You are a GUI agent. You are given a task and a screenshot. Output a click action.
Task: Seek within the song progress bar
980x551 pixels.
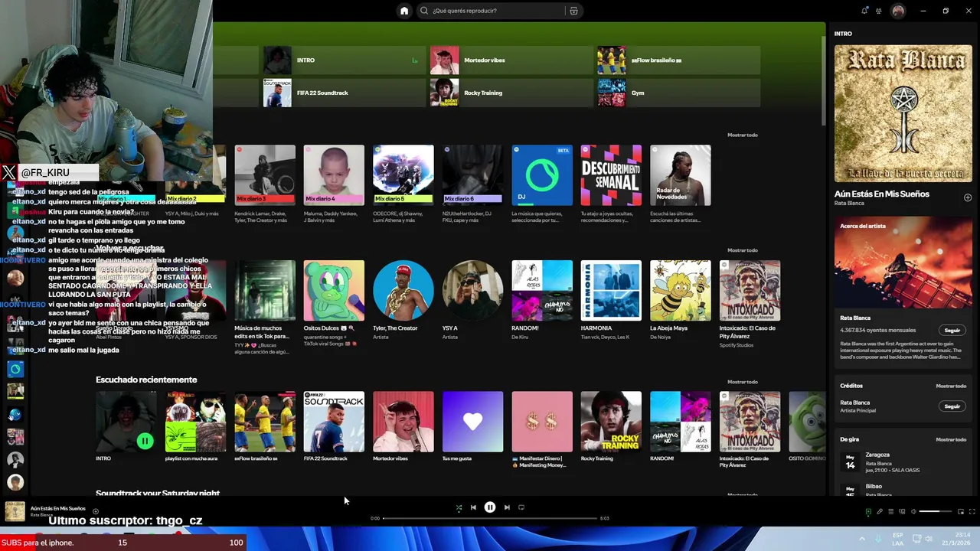click(x=490, y=518)
